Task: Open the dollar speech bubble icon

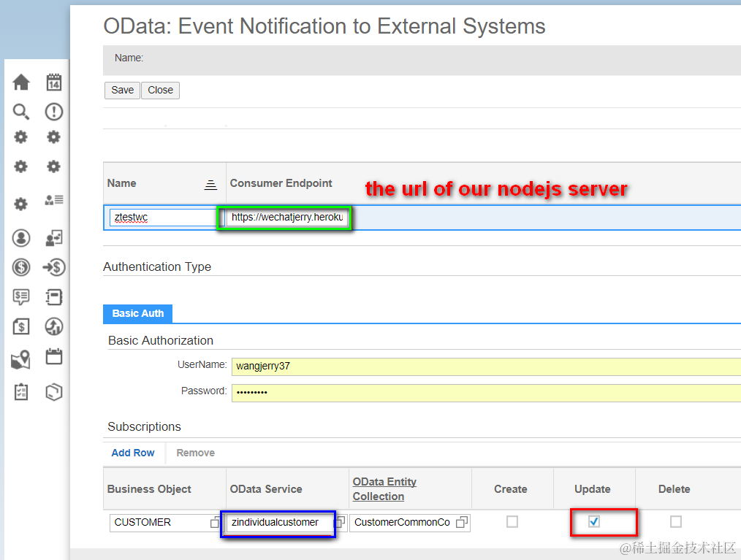Action: point(20,297)
